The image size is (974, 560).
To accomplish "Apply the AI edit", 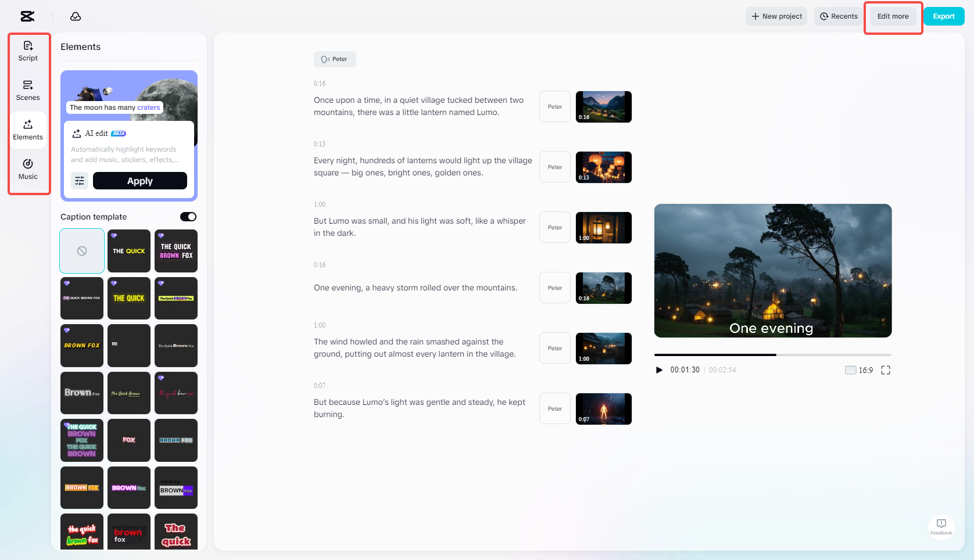I will 139,181.
